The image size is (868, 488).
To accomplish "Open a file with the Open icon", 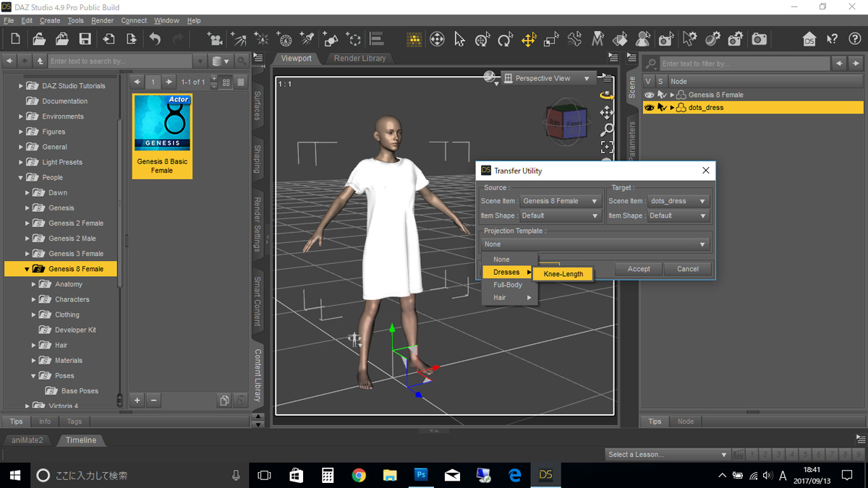I will [38, 39].
